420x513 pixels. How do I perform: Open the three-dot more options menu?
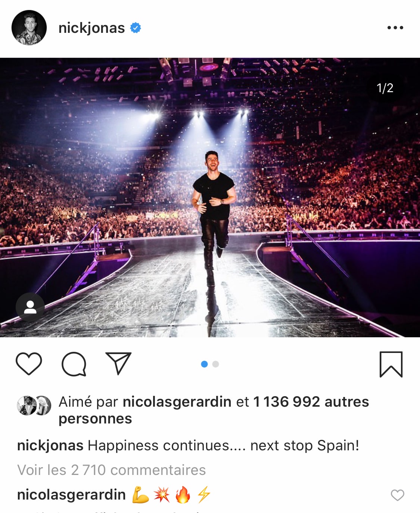[395, 28]
